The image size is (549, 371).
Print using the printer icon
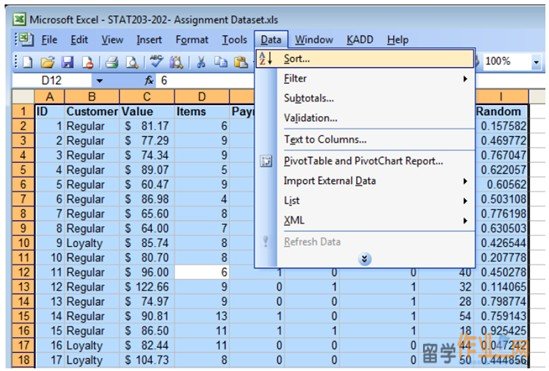coord(112,62)
